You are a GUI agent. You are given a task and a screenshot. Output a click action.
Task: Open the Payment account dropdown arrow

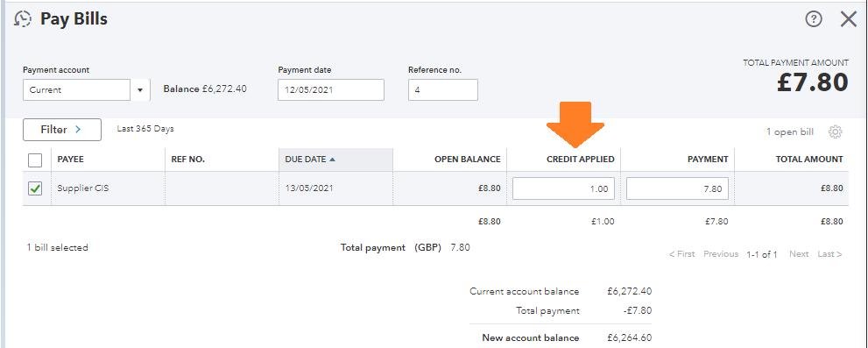click(x=140, y=89)
